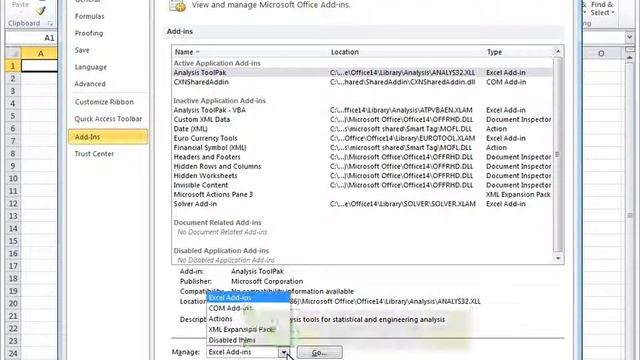Select the Analysis ToolPak add-in row

[x=362, y=73]
